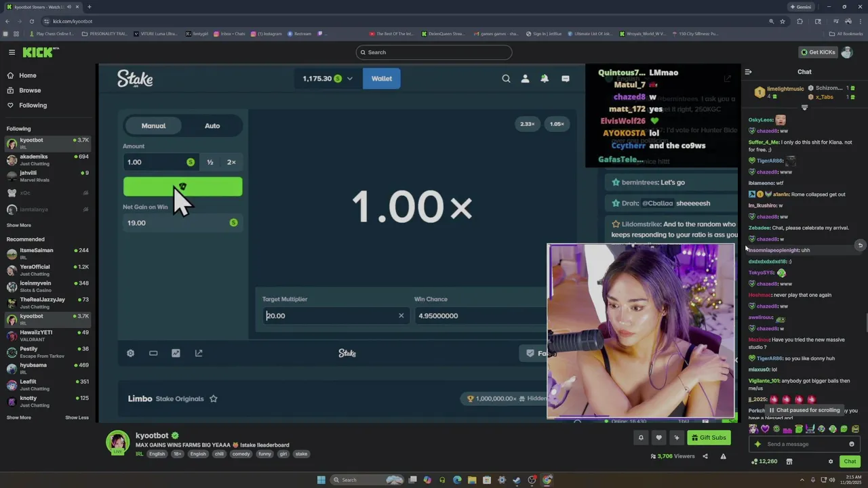Open Stake user profile icon
The height and width of the screenshot is (488, 868).
525,79
